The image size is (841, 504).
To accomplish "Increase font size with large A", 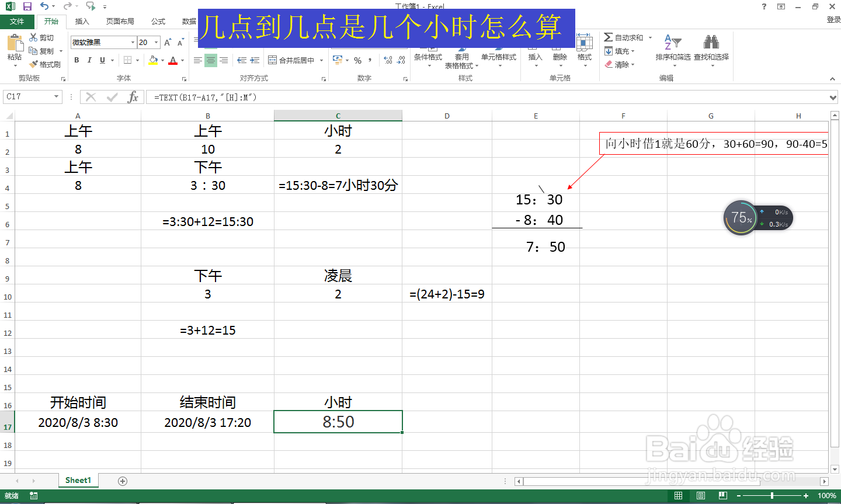I will click(168, 42).
